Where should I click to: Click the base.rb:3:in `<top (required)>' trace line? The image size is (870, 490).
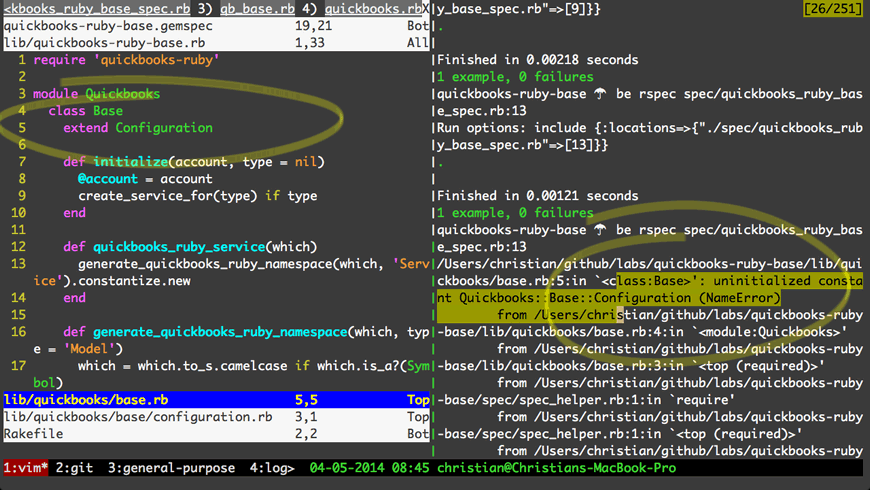[x=631, y=366]
